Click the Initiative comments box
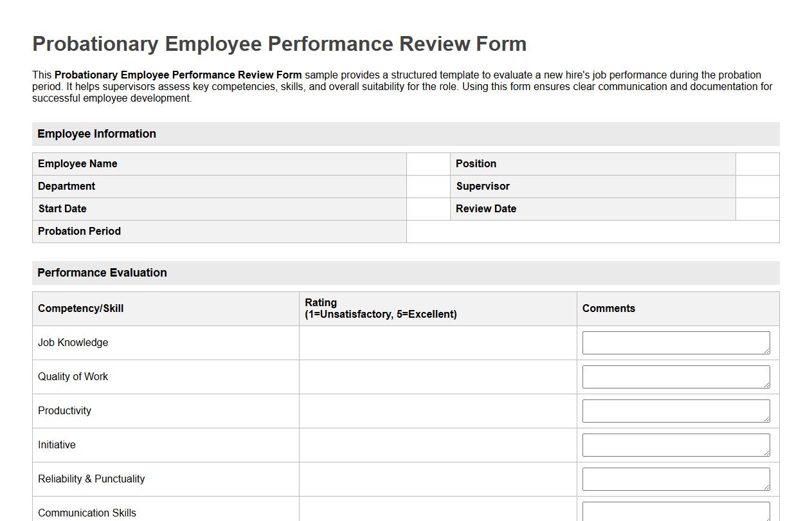Image resolution: width=812 pixels, height=521 pixels. 675,444
